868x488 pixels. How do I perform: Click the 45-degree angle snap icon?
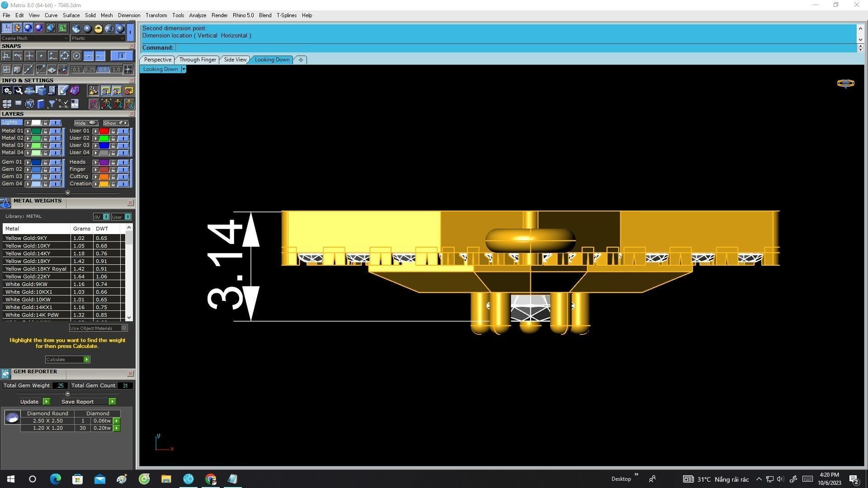[x=41, y=69]
